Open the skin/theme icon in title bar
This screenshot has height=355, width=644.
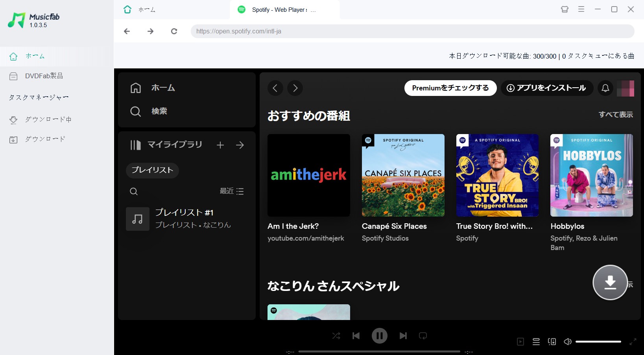565,9
